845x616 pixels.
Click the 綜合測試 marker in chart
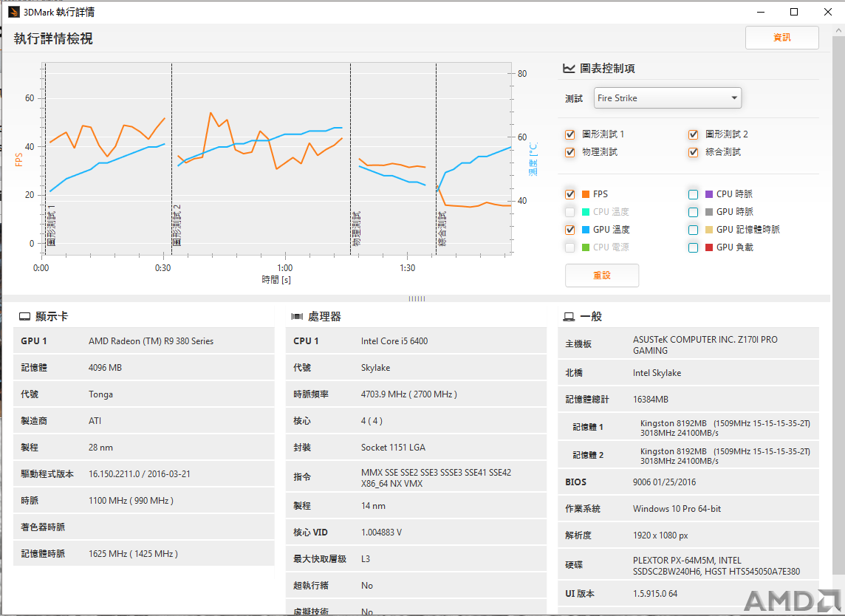point(442,228)
